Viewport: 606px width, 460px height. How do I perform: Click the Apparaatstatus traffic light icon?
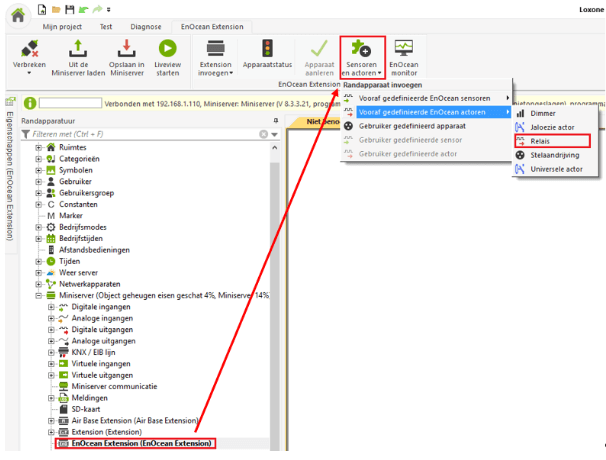pyautogui.click(x=266, y=48)
